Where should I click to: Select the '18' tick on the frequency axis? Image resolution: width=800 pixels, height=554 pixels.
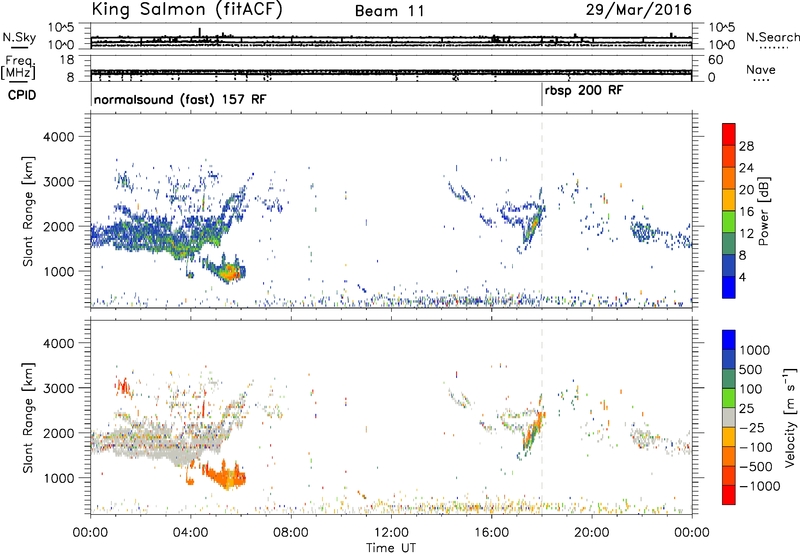click(x=67, y=60)
